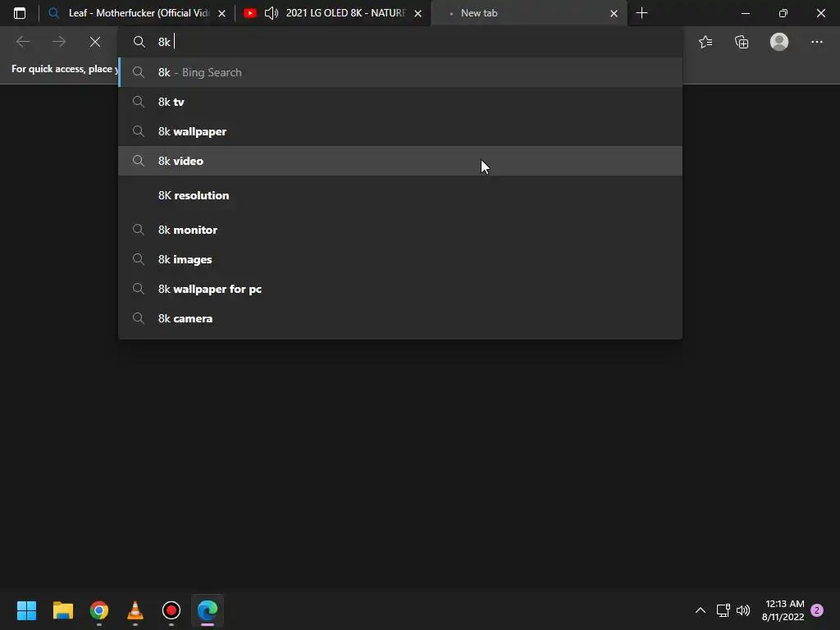The image size is (840, 630).
Task: Close the Leaf official video tab
Action: pos(221,13)
